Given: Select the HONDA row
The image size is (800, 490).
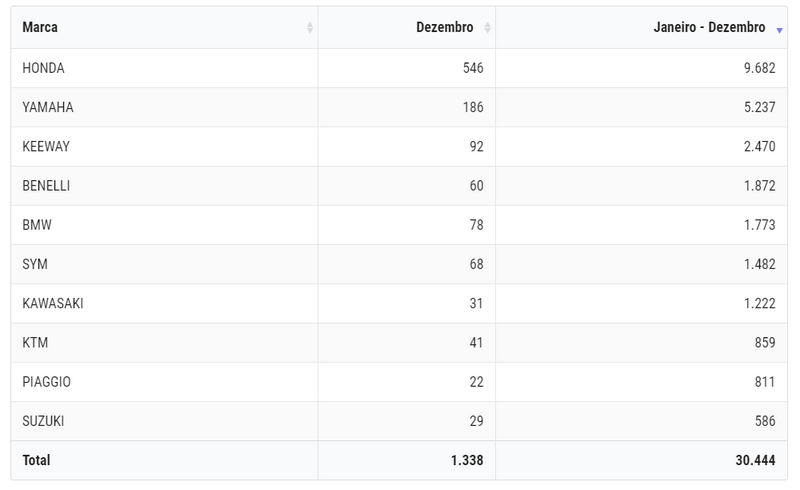Looking at the screenshot, I should pyautogui.click(x=399, y=68).
